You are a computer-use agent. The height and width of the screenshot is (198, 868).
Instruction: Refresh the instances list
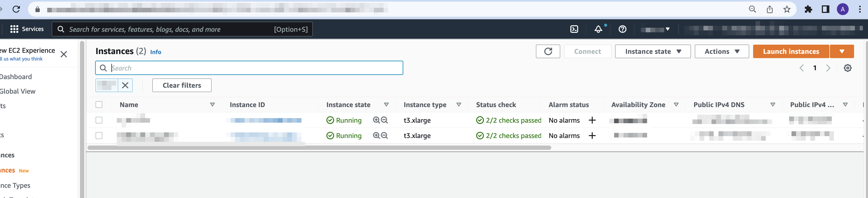point(548,51)
